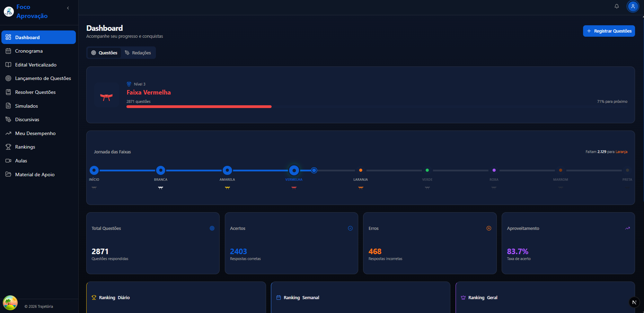644x313 pixels.
Task: Click the round N button at bottom right
Action: [x=634, y=302]
